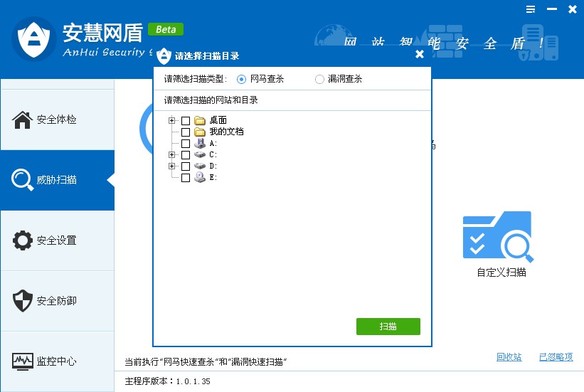Click the custom scan folder icon
Screen dimensions: 584x392
pyautogui.click(x=497, y=236)
